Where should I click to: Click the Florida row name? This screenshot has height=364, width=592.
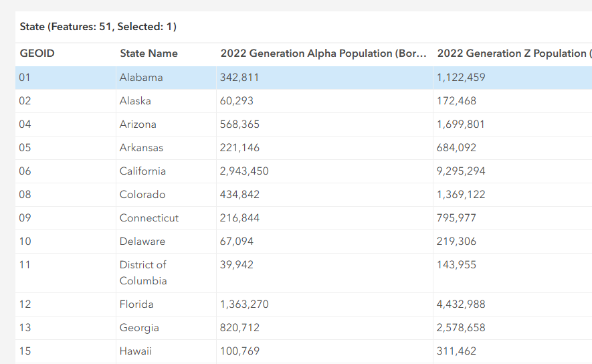tap(136, 304)
